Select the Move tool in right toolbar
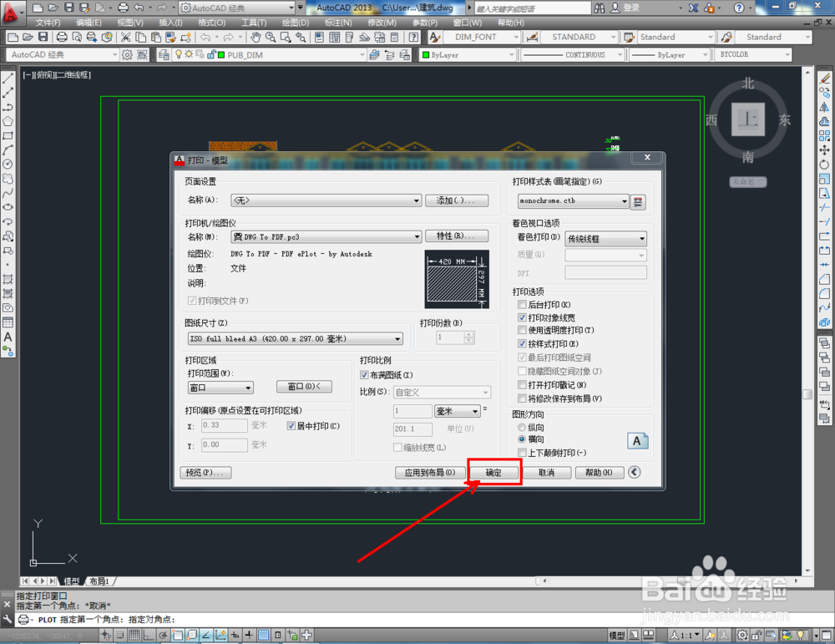The image size is (835, 644). [824, 150]
